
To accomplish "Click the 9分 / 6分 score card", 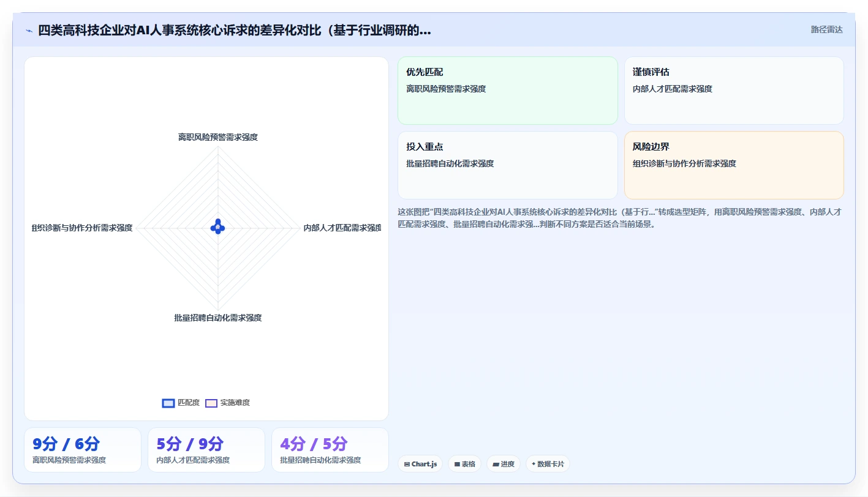I will tap(83, 450).
